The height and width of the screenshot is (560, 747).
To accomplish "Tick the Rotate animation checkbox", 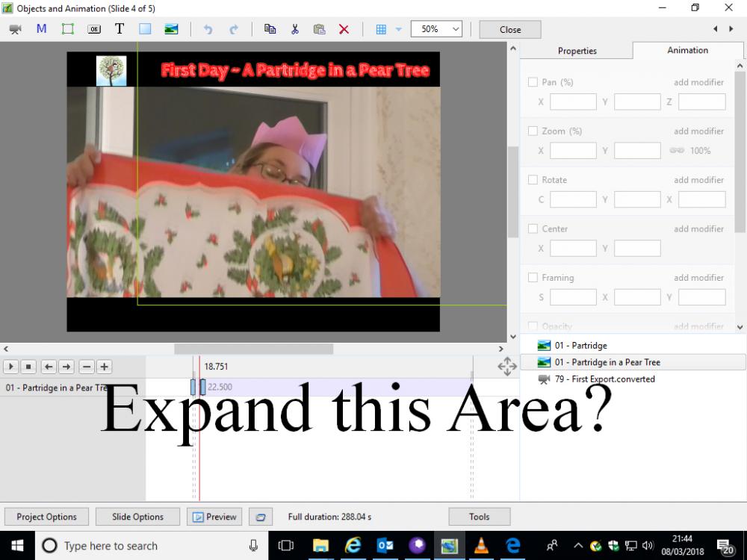I will coord(533,180).
